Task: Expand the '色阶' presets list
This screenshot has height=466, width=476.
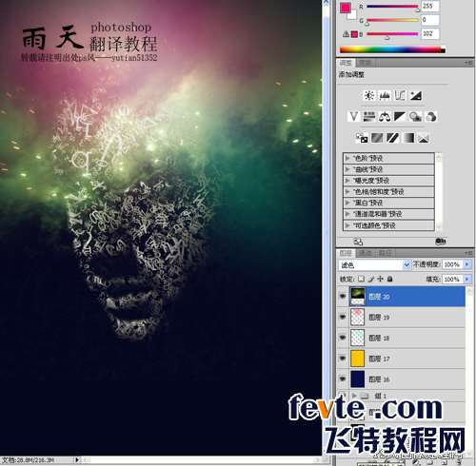Action: [x=347, y=158]
